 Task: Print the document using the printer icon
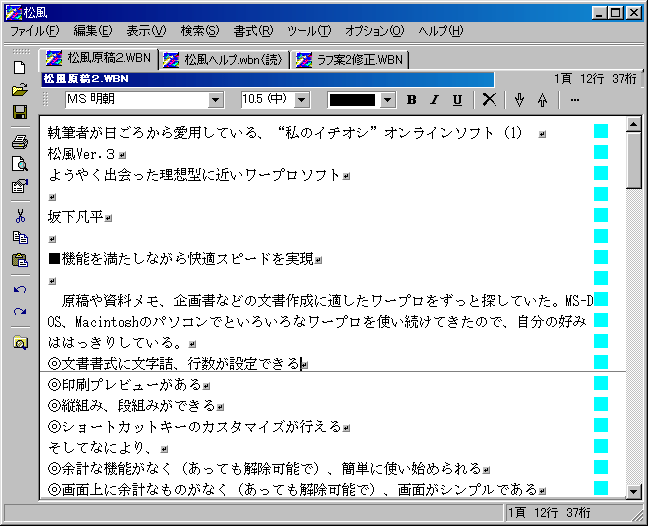click(19, 142)
